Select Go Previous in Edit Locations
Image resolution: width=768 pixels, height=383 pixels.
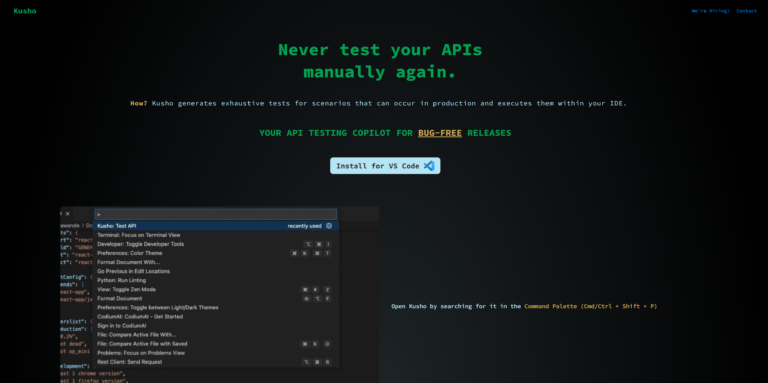(x=216, y=271)
